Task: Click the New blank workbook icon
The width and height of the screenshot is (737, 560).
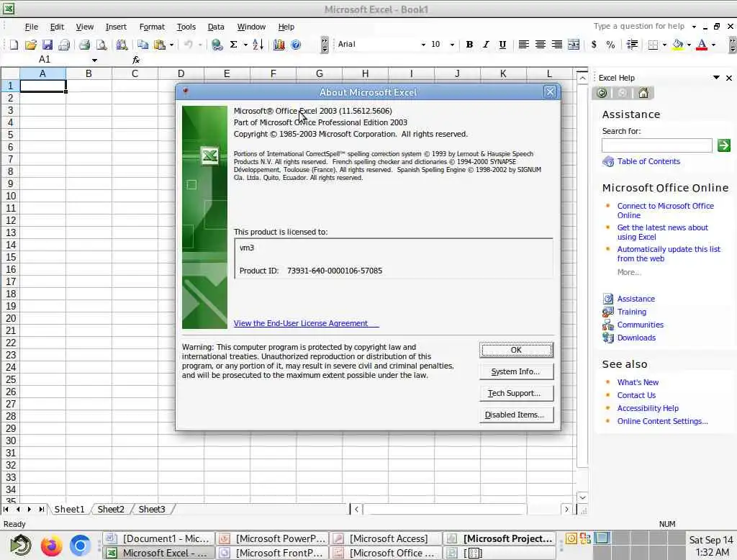Action: point(14,45)
